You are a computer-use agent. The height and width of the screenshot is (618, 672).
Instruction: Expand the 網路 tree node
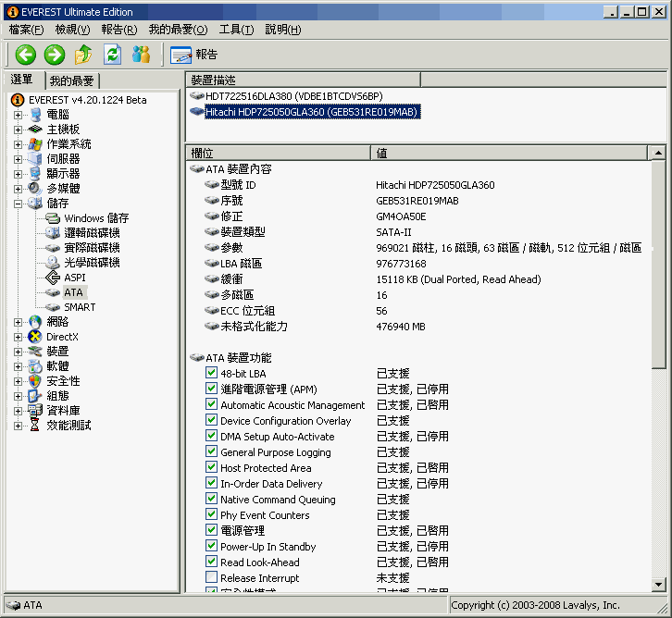pyautogui.click(x=18, y=322)
